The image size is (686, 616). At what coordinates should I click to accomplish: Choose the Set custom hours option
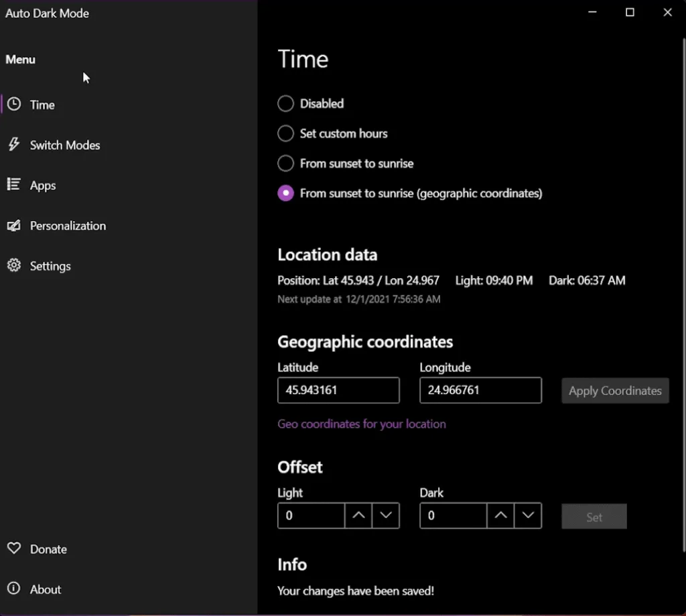286,133
